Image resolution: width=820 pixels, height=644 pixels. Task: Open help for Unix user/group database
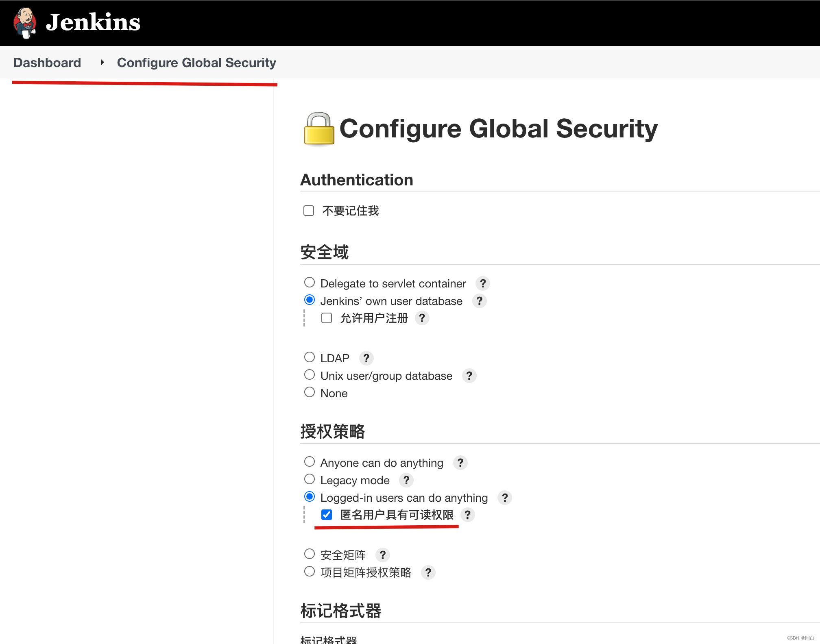(469, 376)
